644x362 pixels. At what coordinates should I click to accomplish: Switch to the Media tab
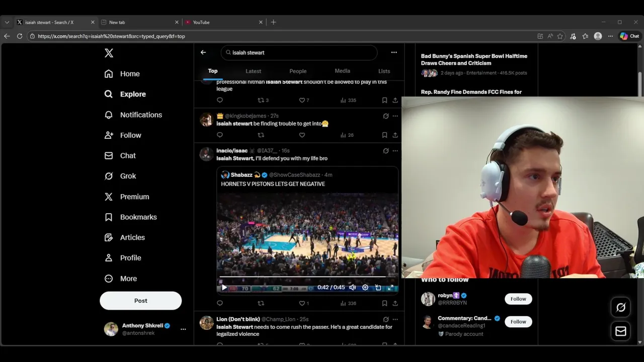pyautogui.click(x=342, y=71)
